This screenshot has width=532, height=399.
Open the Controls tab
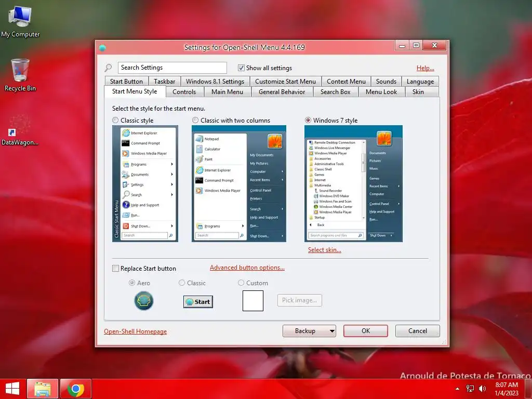(184, 92)
